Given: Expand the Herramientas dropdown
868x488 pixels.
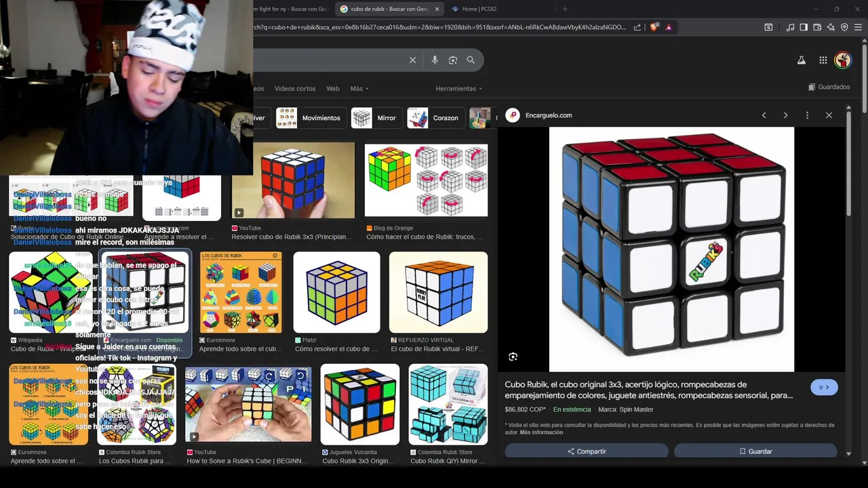Looking at the screenshot, I should 459,89.
